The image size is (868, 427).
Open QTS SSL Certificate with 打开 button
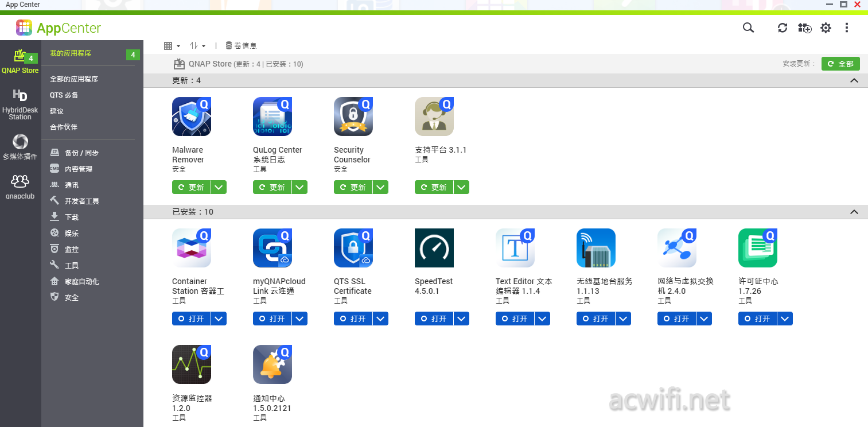[353, 319]
